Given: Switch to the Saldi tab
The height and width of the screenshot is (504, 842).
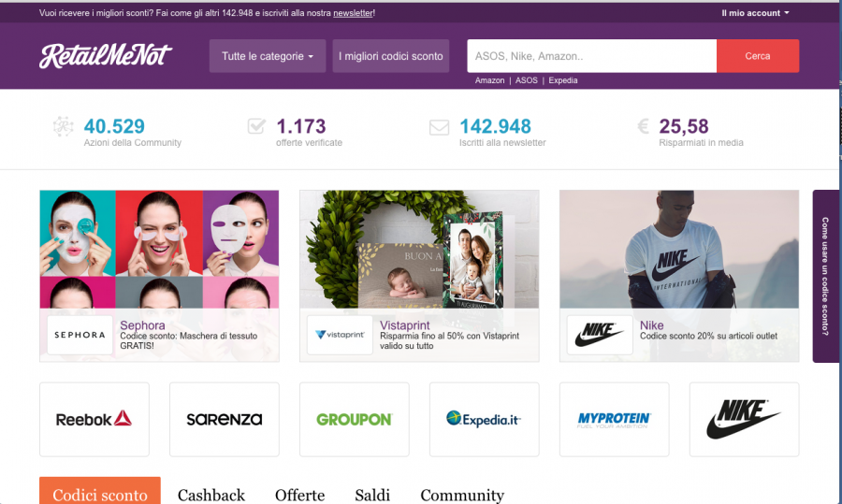Looking at the screenshot, I should pyautogui.click(x=372, y=495).
